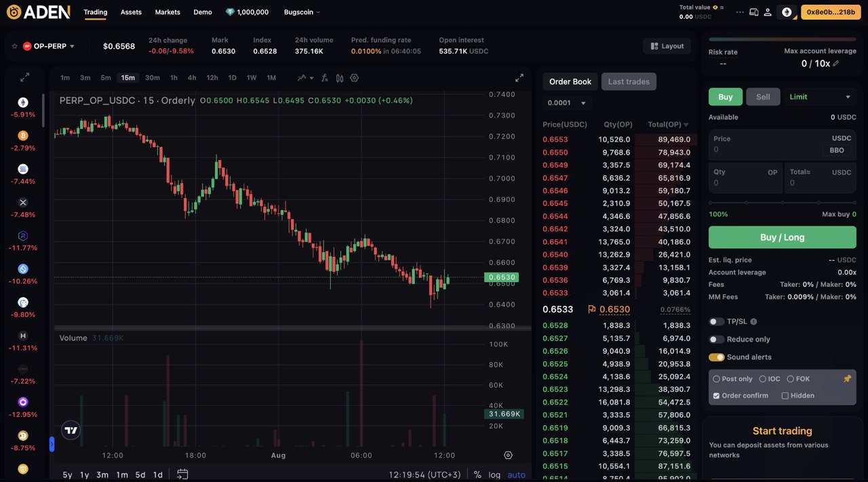Open go-to-date calendar icon

pos(182,475)
